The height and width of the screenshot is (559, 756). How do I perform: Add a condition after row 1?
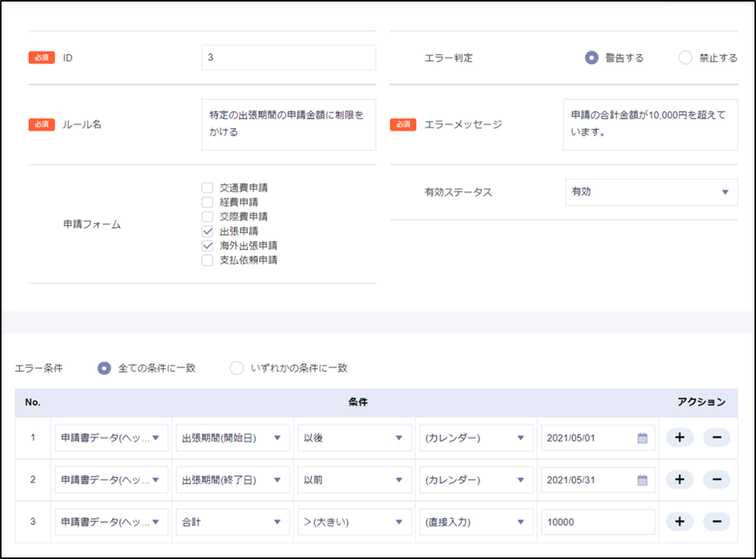click(679, 438)
